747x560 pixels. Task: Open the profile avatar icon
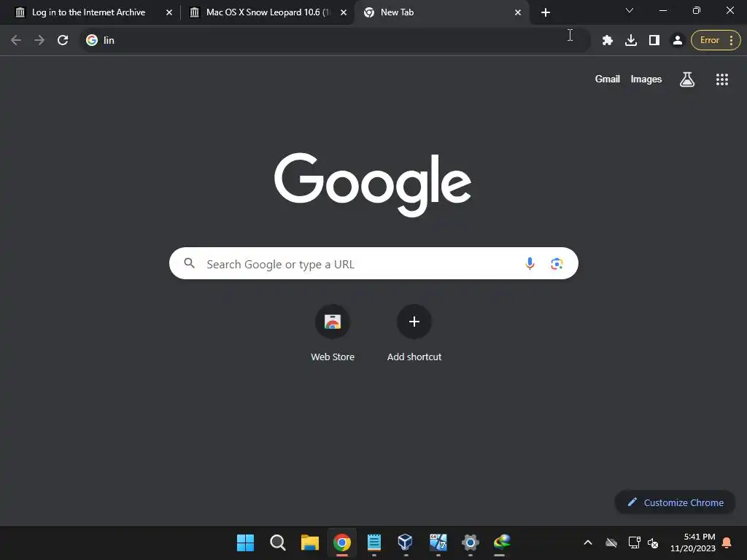pos(678,41)
